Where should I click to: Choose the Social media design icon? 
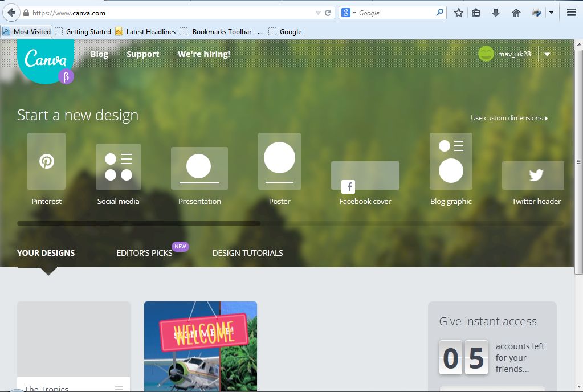coord(118,167)
